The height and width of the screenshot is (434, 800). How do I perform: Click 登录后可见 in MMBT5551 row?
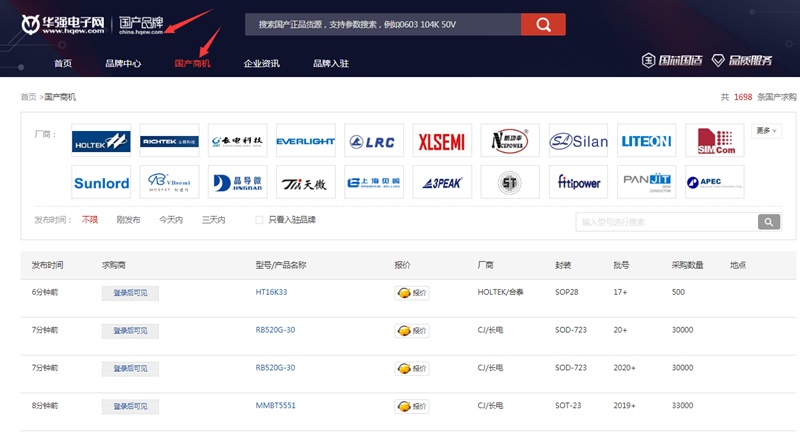[130, 406]
